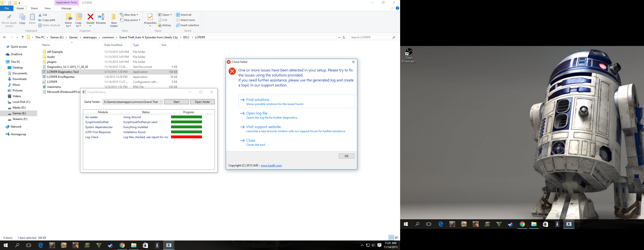Open the File tab in Explorer
Screen dimensions: 644x250
point(7,8)
